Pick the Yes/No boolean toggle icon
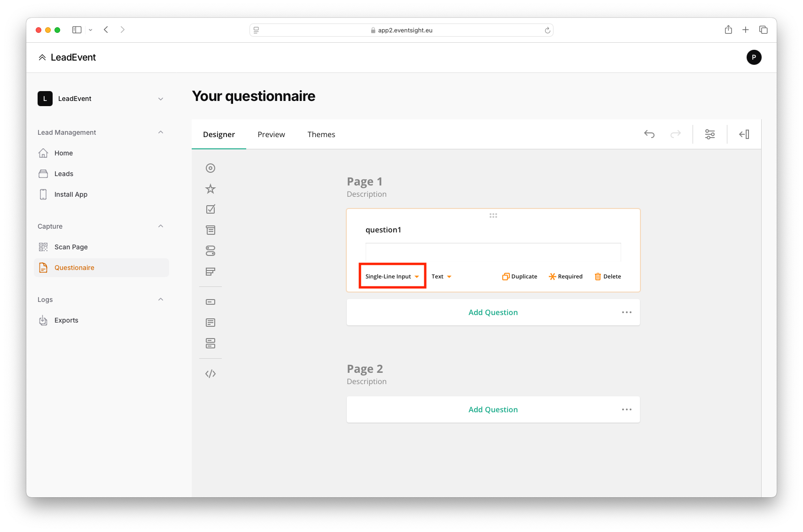Viewport: 803px width, 532px height. 210,251
